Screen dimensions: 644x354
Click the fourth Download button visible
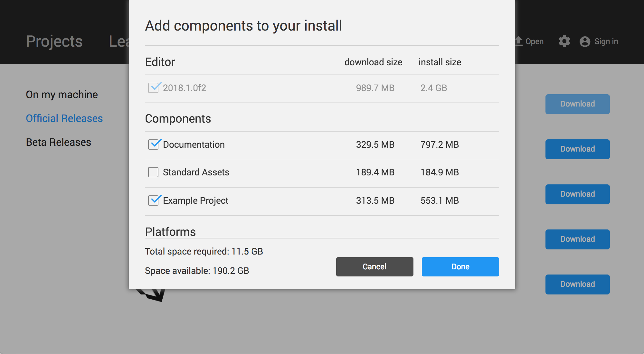pos(577,238)
